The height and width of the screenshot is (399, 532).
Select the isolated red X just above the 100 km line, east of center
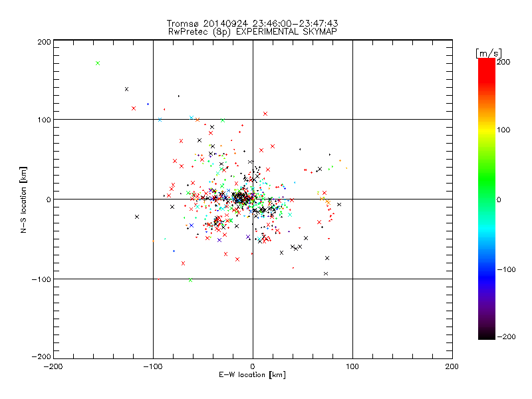[x=265, y=114]
